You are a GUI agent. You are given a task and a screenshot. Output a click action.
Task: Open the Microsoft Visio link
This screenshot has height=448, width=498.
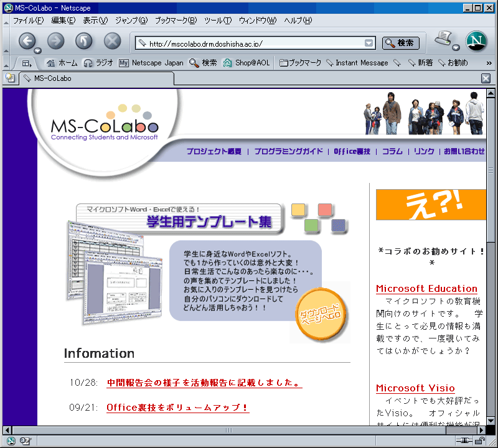point(415,388)
